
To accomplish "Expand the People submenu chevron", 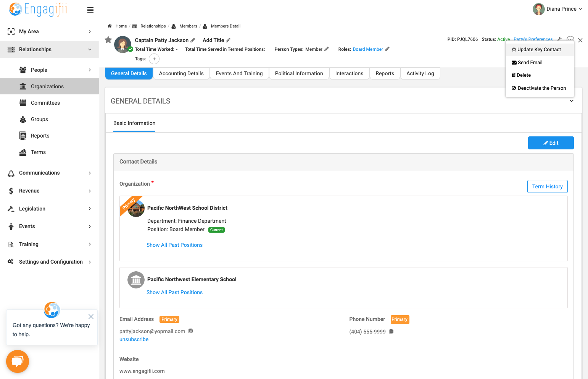I will tap(90, 70).
